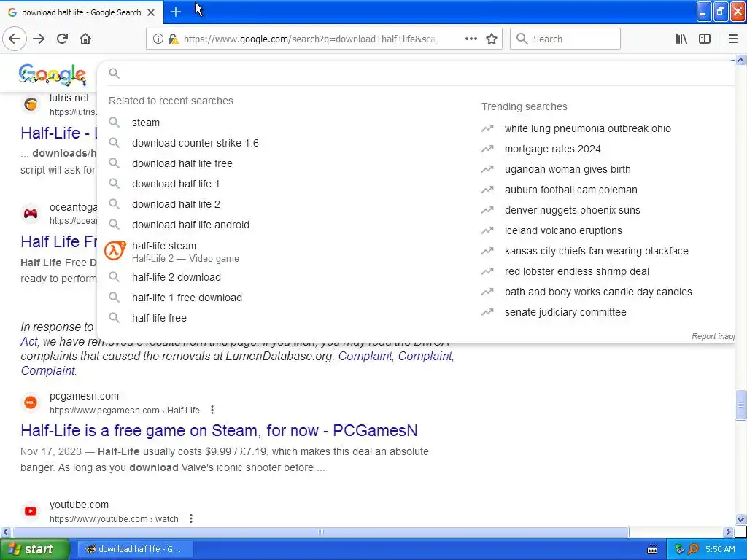The height and width of the screenshot is (560, 747).
Task: Open a new tab with plus button
Action: pos(175,12)
